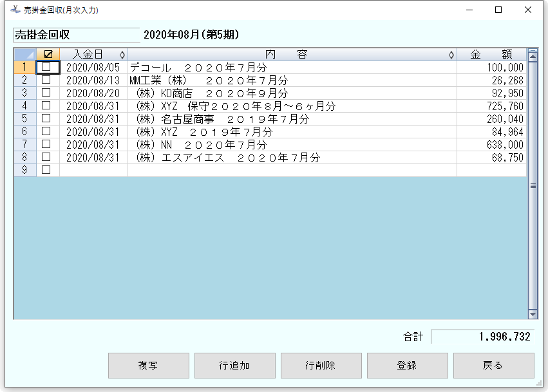The height and width of the screenshot is (392, 548).
Task: Select row header number 4
Action: point(25,106)
